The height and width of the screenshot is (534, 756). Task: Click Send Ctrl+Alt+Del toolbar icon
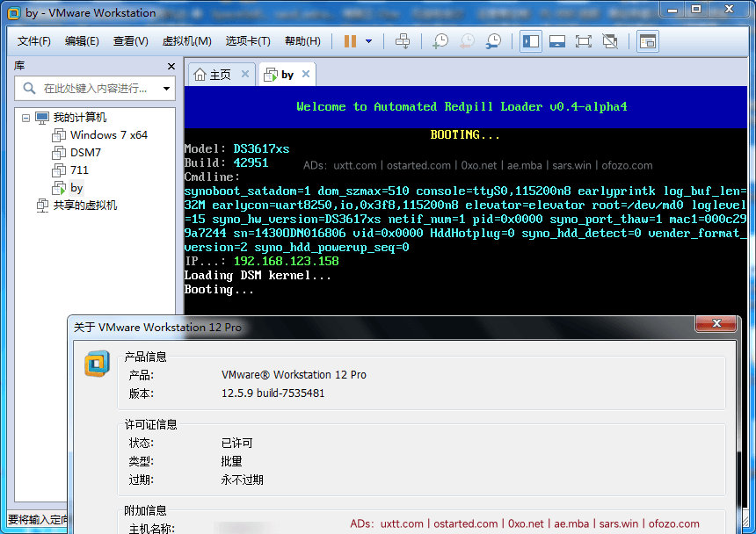(403, 41)
